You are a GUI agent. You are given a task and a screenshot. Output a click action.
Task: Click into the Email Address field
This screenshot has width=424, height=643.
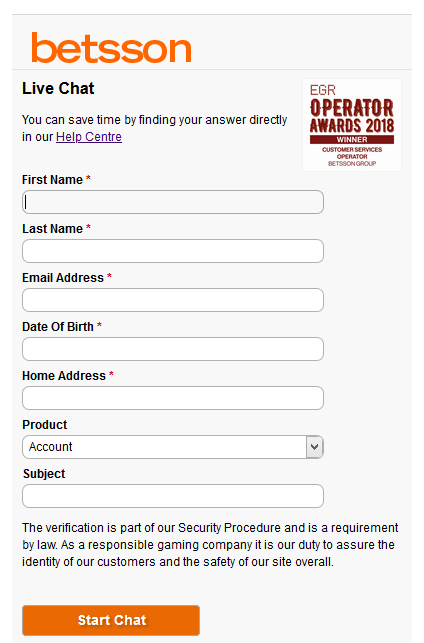[x=173, y=300]
